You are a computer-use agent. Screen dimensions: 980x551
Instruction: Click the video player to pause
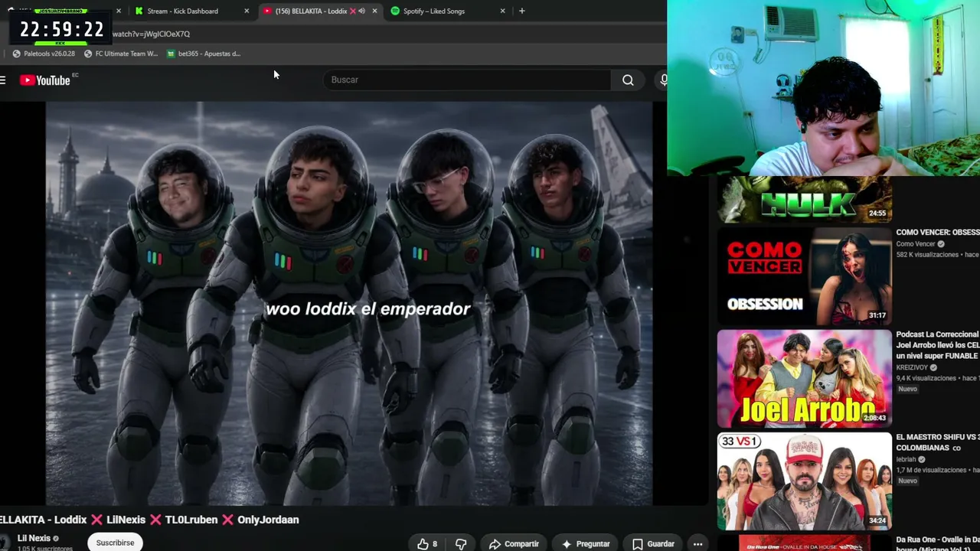coord(349,303)
